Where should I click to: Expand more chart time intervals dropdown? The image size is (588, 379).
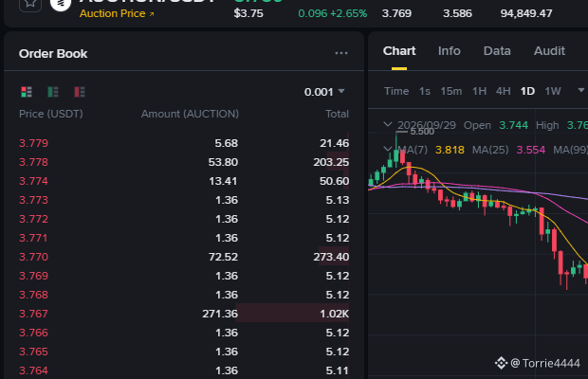580,90
